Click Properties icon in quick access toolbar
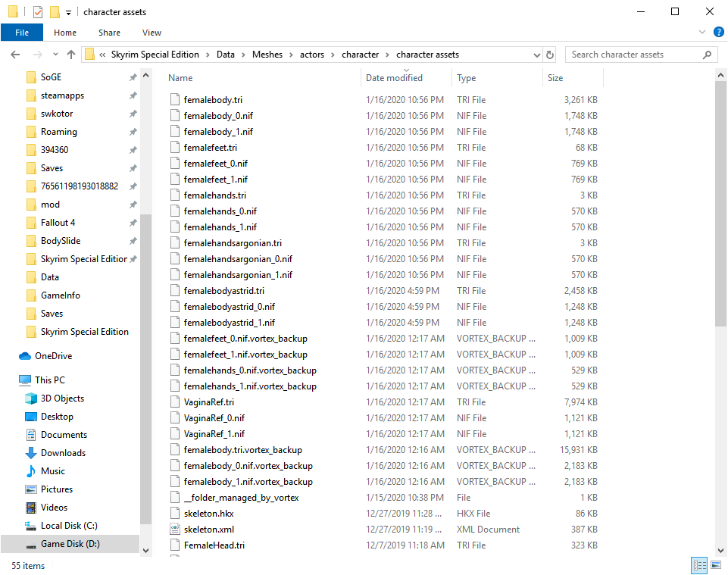This screenshot has width=728, height=575. (x=38, y=12)
